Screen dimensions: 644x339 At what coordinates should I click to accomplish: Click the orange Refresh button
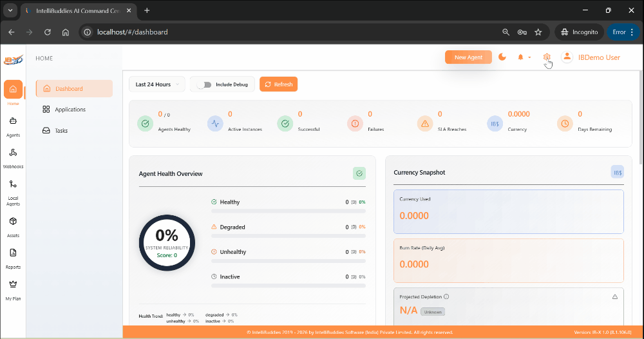click(x=278, y=84)
